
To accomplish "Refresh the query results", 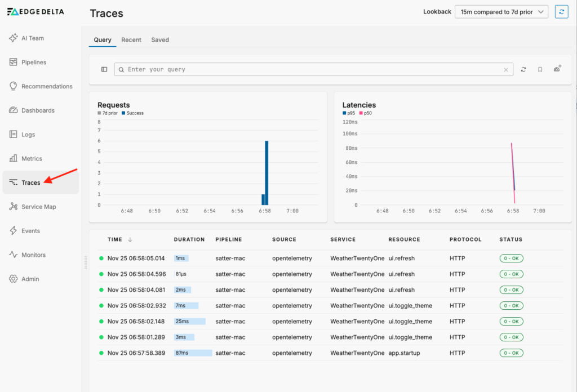I will coord(523,69).
